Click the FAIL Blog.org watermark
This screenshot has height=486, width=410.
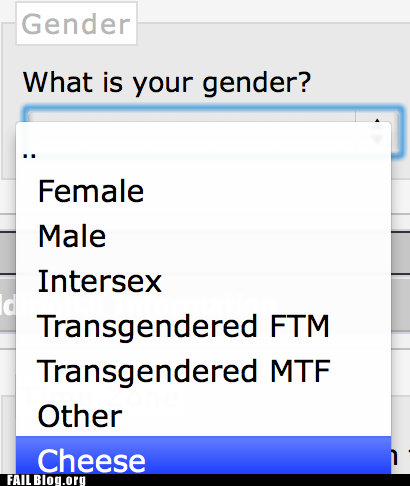(46, 480)
